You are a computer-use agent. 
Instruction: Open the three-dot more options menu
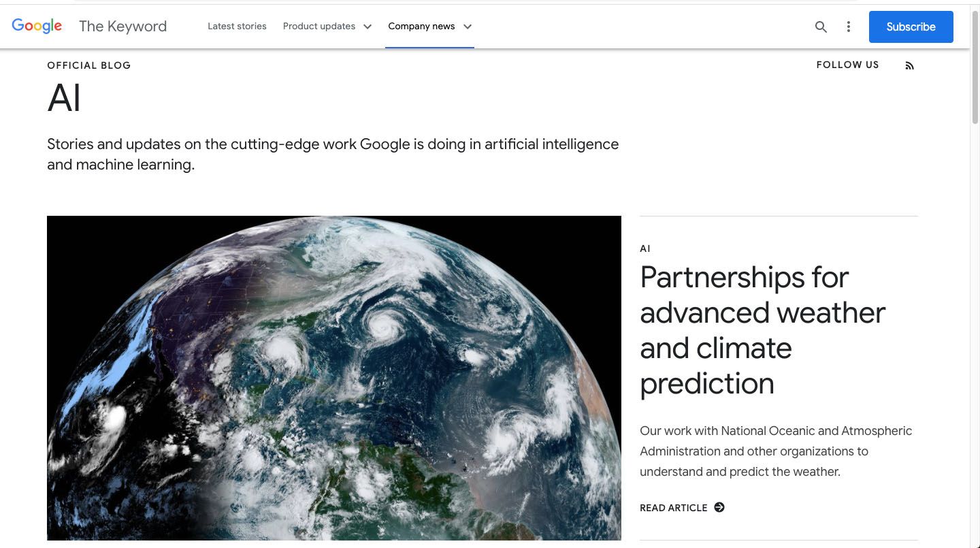[x=848, y=27]
